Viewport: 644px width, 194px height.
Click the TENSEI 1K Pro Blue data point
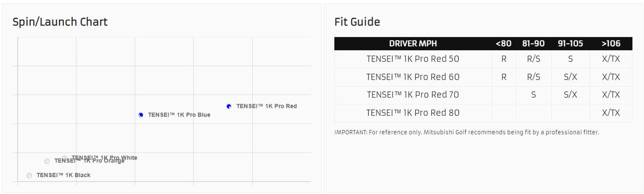(x=141, y=115)
